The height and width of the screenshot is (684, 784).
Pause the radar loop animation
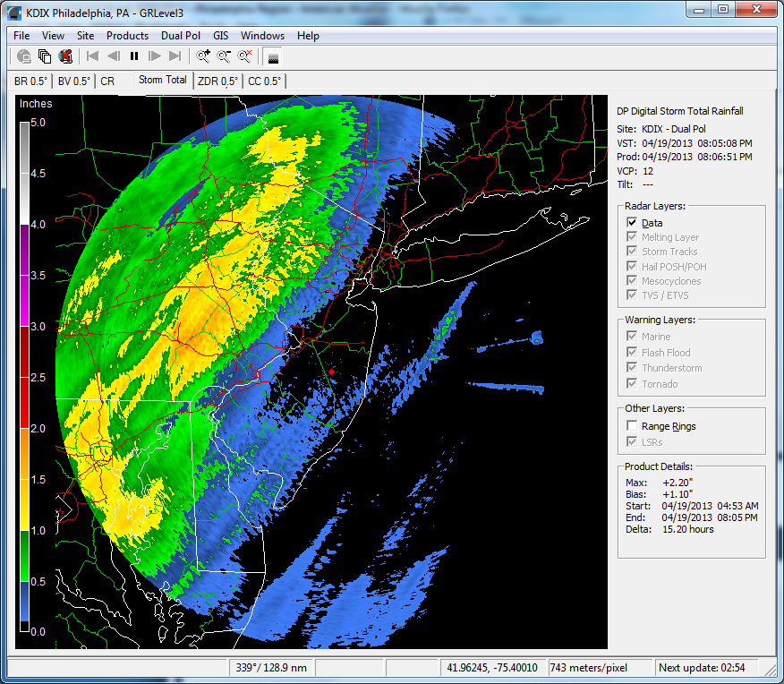tap(134, 56)
